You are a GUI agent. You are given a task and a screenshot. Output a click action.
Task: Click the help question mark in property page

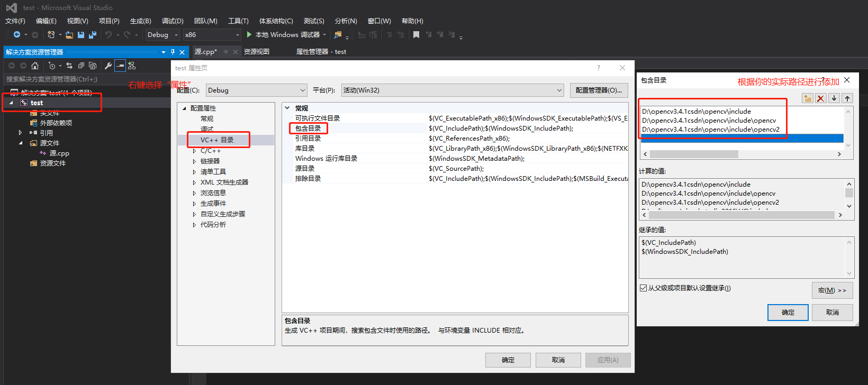point(599,68)
